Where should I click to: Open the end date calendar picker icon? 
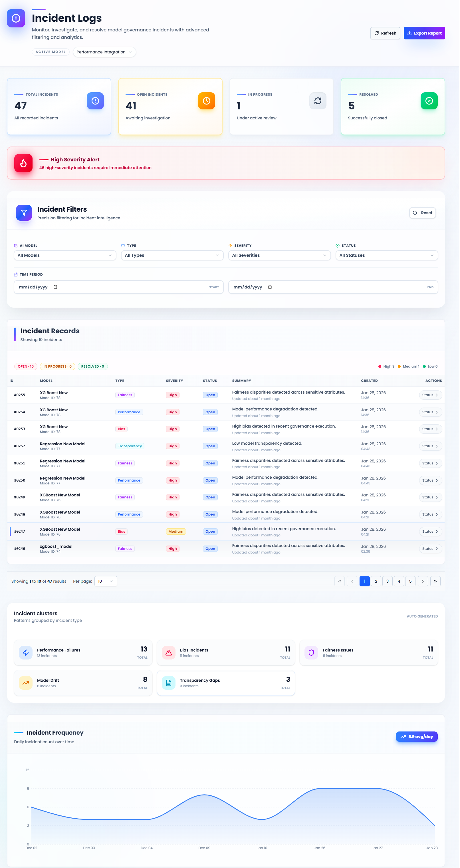(270, 287)
